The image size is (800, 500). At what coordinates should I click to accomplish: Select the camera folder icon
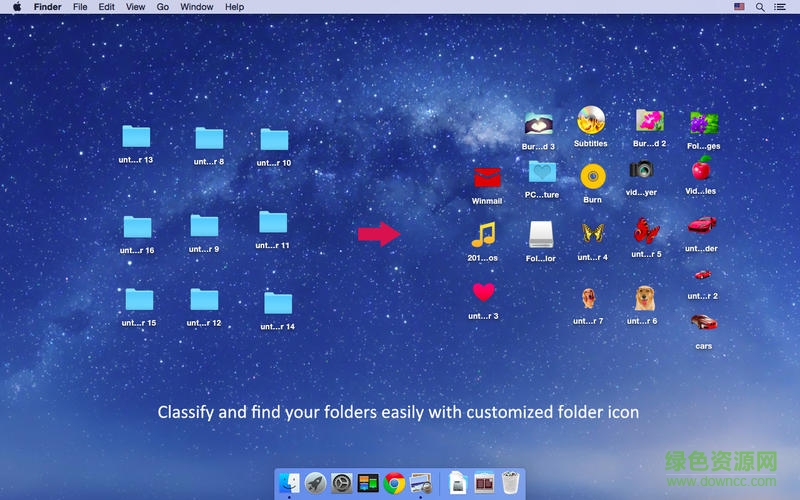click(x=641, y=169)
